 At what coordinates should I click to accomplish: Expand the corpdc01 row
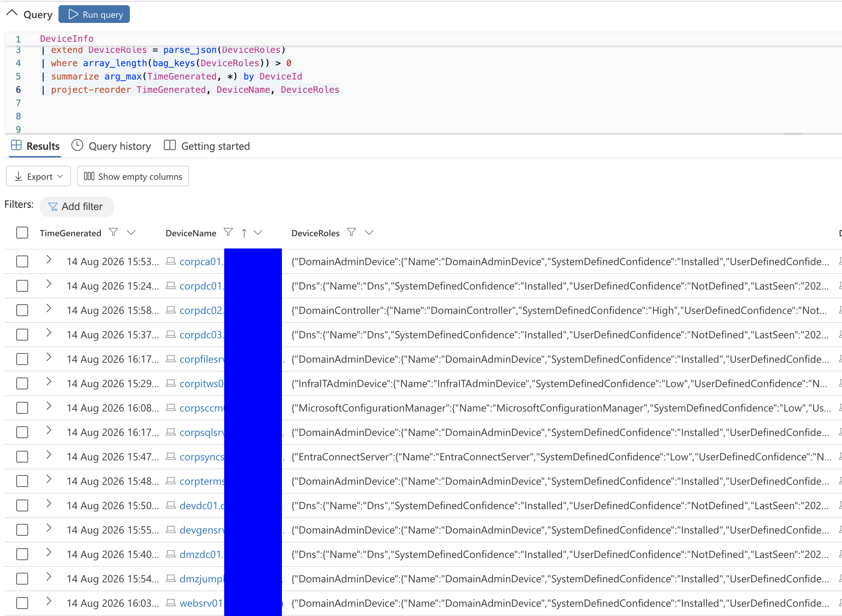click(x=48, y=284)
